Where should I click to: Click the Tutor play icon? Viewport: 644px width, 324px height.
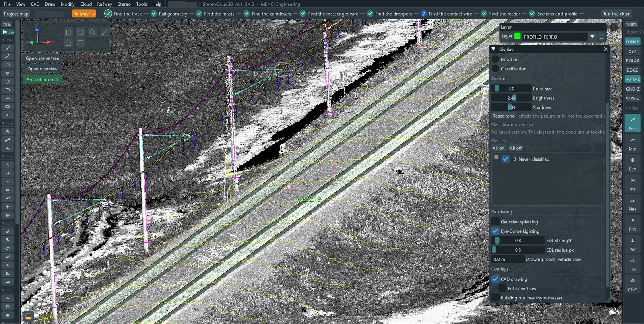tap(8, 32)
